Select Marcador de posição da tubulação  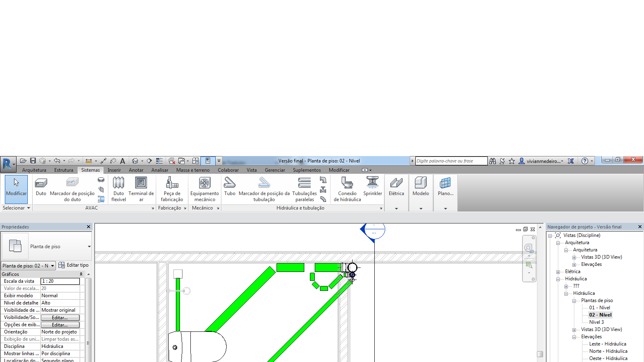[264, 189]
